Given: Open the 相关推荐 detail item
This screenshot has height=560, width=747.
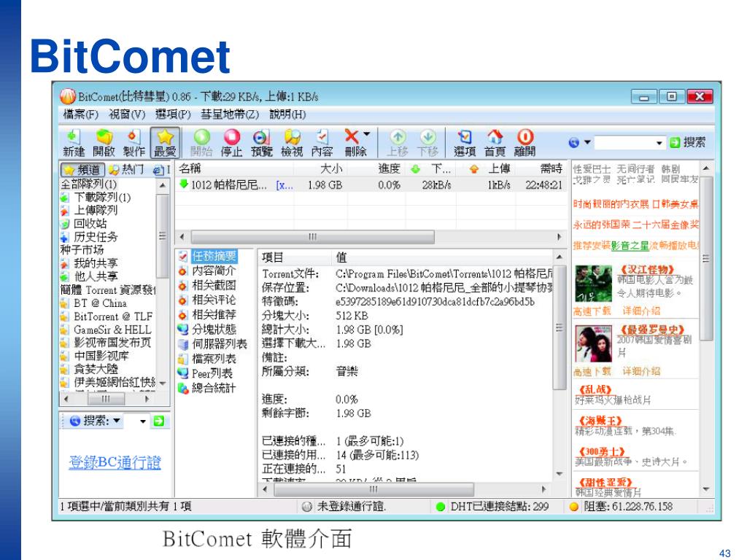Looking at the screenshot, I should [x=214, y=315].
